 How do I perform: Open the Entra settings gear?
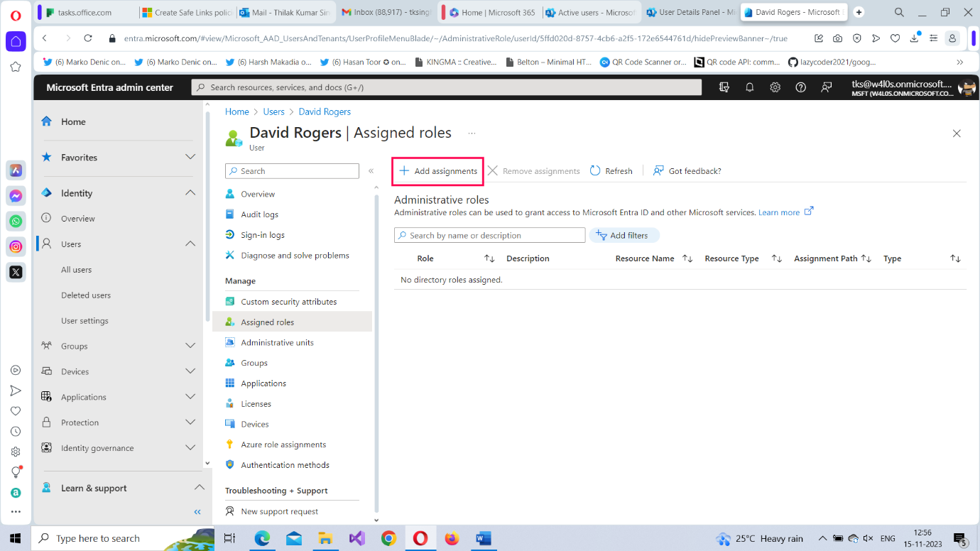click(x=775, y=87)
